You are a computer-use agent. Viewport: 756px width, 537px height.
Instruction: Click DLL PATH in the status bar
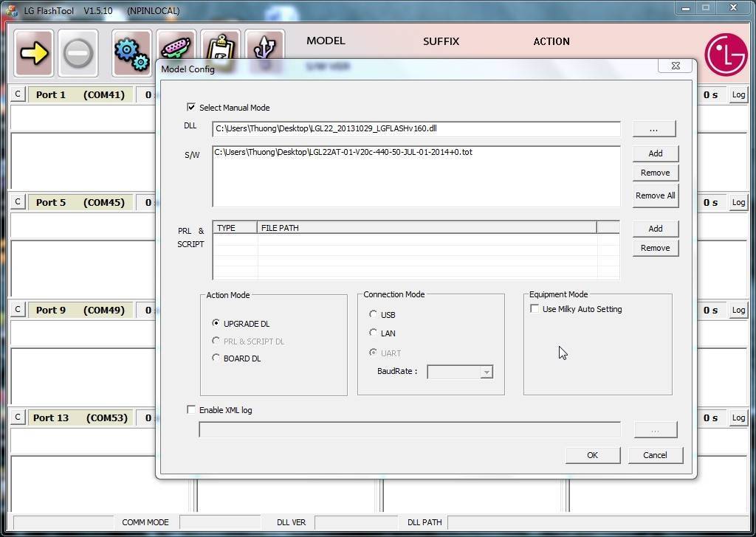point(425,522)
